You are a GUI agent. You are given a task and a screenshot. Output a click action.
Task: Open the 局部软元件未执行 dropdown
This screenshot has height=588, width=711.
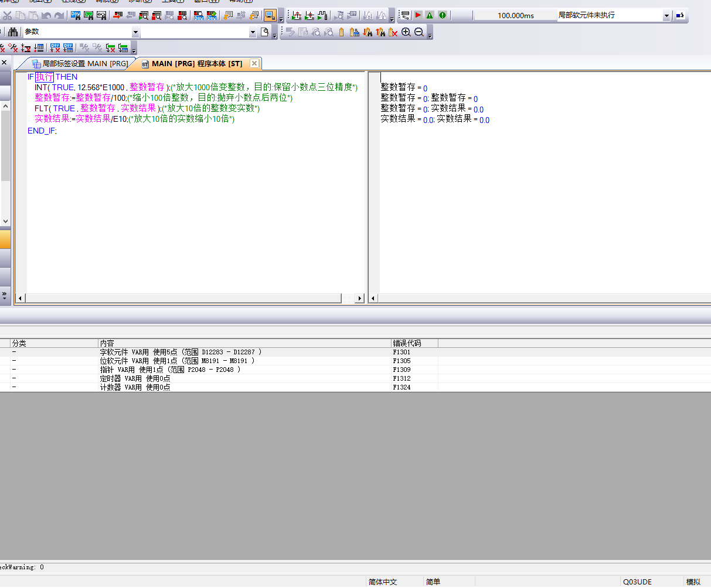tap(666, 16)
